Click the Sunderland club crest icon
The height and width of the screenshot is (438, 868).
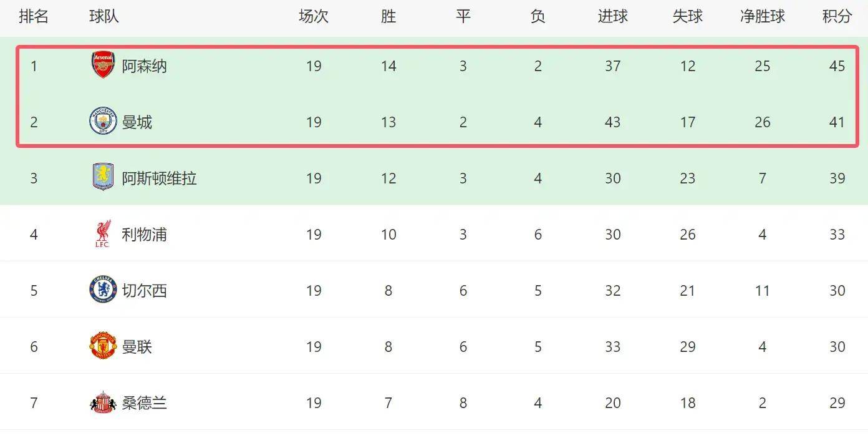click(103, 403)
